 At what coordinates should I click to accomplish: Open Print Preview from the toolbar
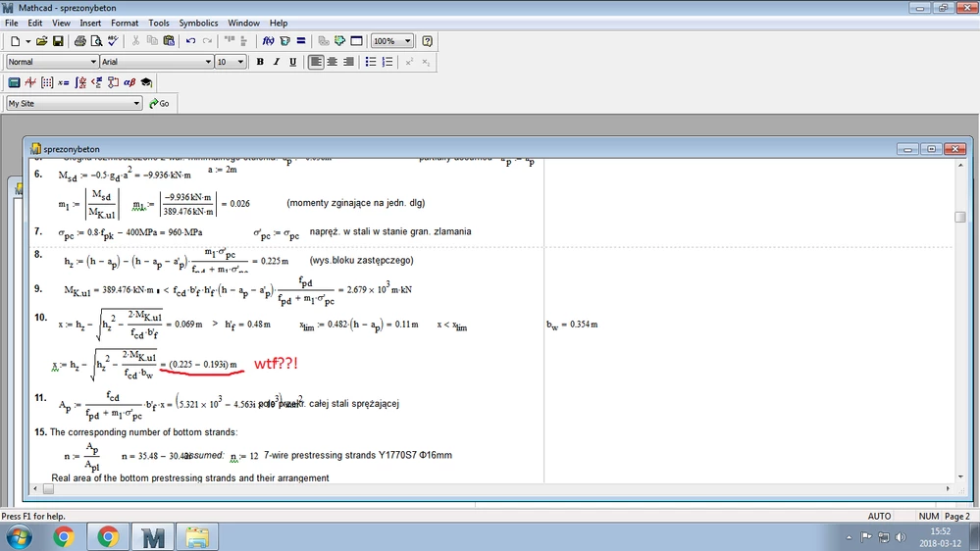[x=96, y=41]
